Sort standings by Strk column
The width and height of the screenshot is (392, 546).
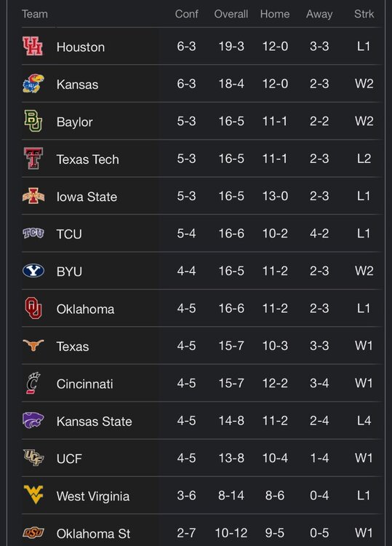point(364,14)
